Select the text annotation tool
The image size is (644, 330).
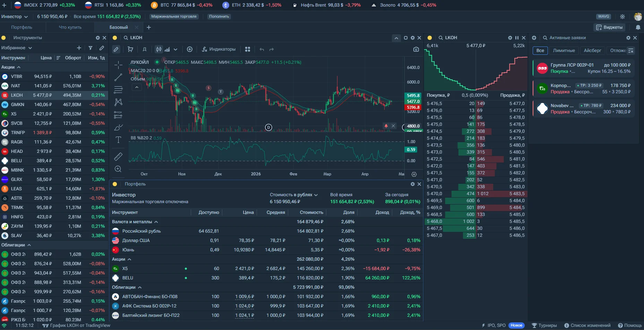click(x=118, y=140)
